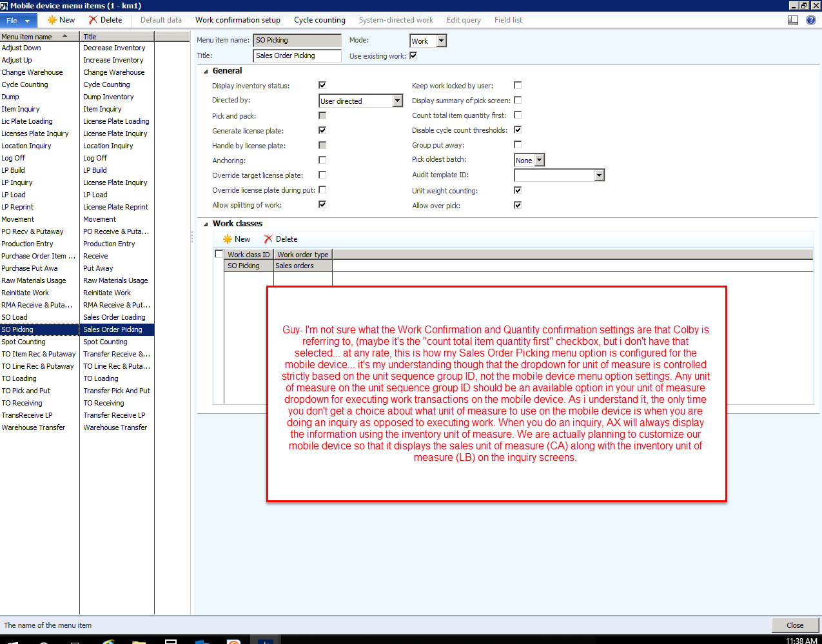Click the view layout icon beside Help
822x644 pixels.
(793, 20)
